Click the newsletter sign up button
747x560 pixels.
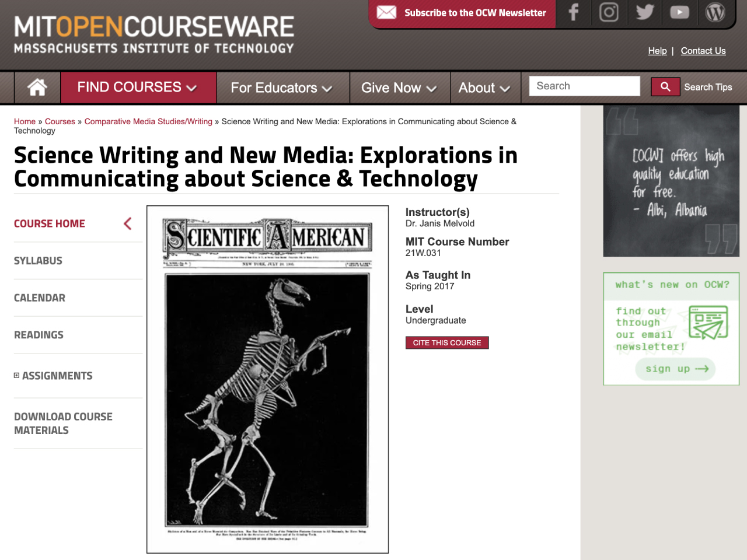tap(676, 369)
